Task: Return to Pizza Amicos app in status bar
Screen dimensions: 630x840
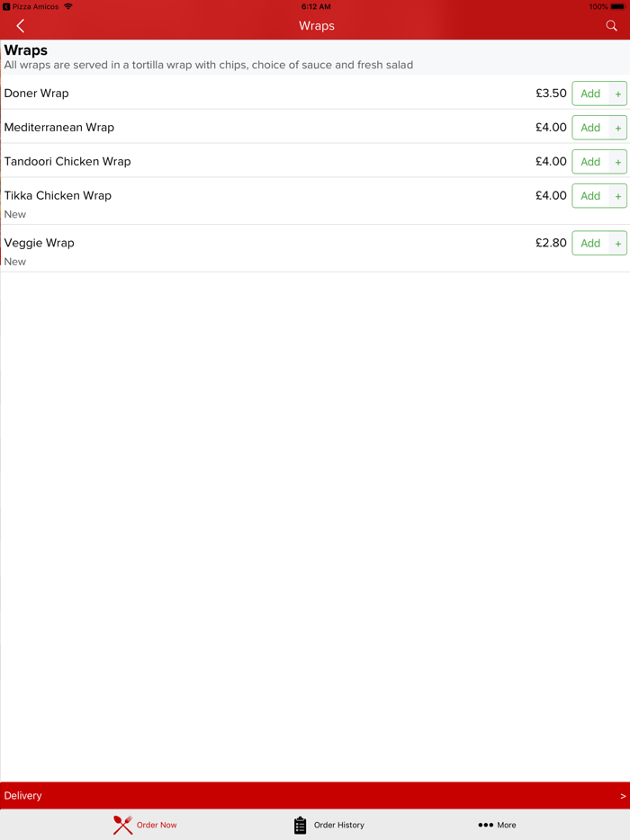Action: click(31, 6)
